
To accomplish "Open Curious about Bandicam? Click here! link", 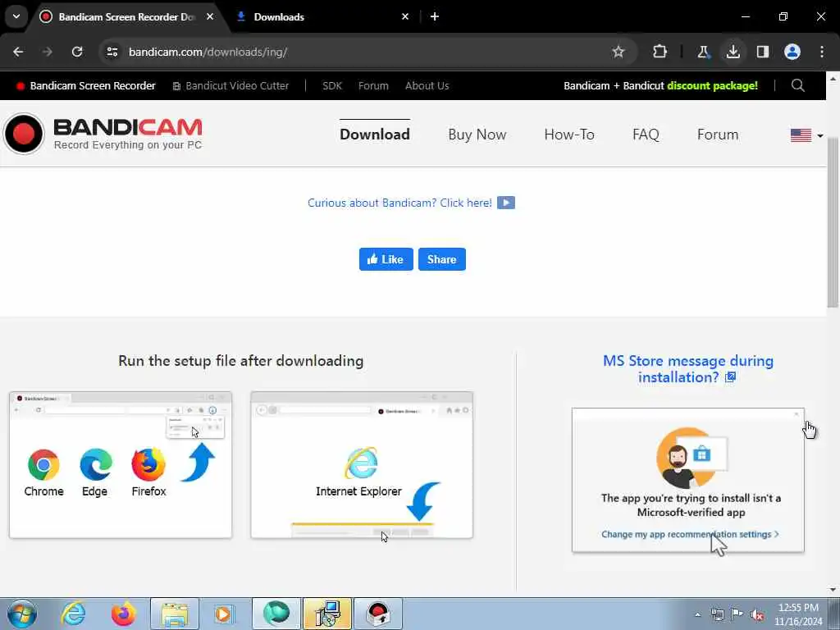I will pos(399,203).
